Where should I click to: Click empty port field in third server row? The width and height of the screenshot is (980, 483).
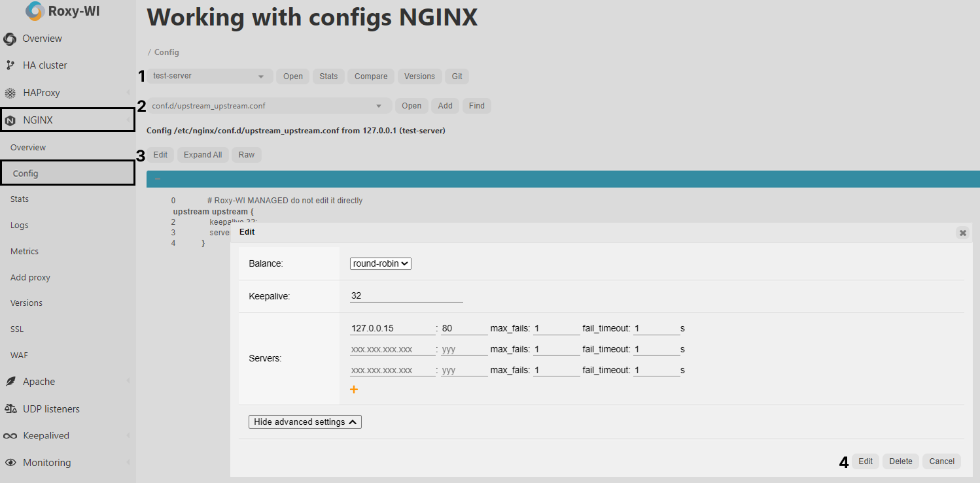pyautogui.click(x=464, y=371)
